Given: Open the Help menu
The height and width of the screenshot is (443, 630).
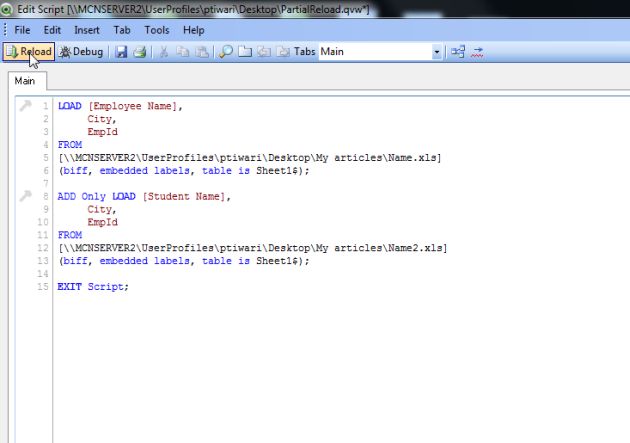Looking at the screenshot, I should 194,30.
